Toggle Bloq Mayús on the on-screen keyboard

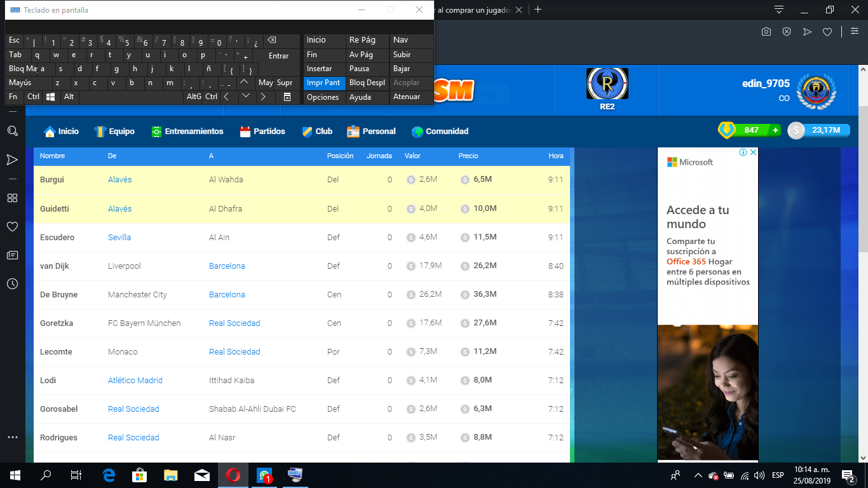click(x=23, y=69)
